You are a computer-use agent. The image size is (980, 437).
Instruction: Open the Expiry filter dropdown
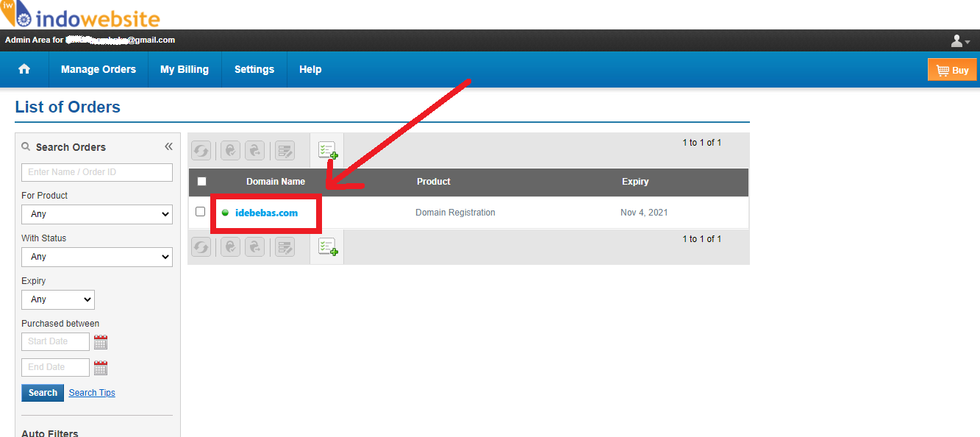tap(58, 299)
